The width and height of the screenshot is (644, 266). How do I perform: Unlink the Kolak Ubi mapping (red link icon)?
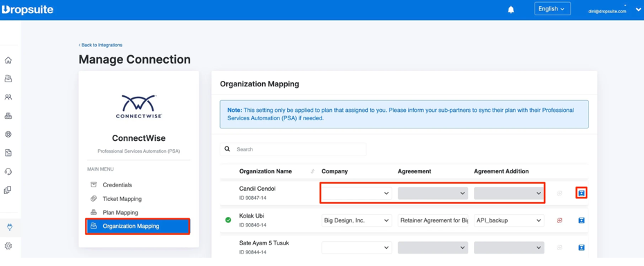[x=560, y=220]
